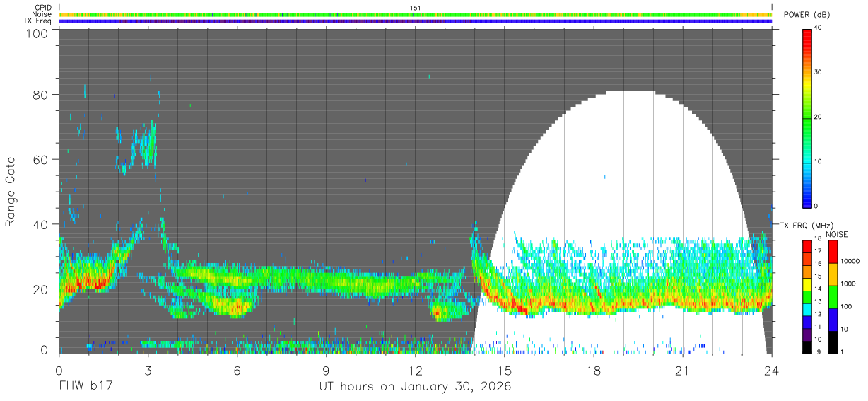Click x-axis tick label '24'
Screen dimensions: 868x401
772,371
